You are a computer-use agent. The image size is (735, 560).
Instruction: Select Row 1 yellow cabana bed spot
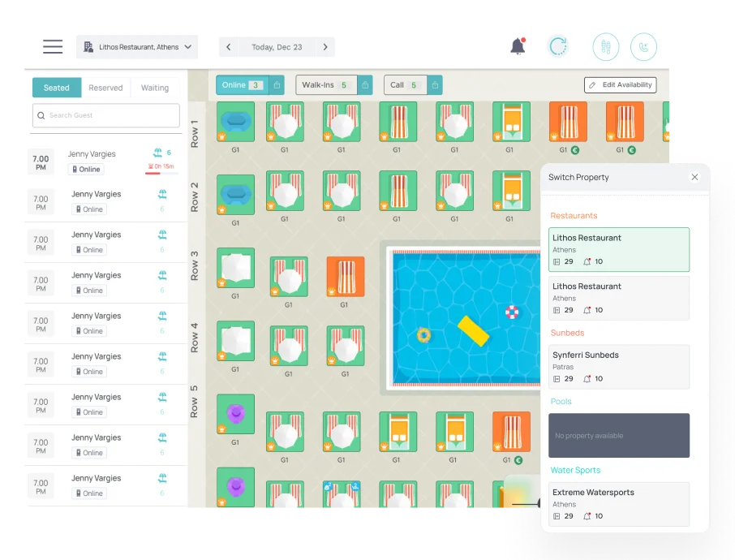pos(511,122)
